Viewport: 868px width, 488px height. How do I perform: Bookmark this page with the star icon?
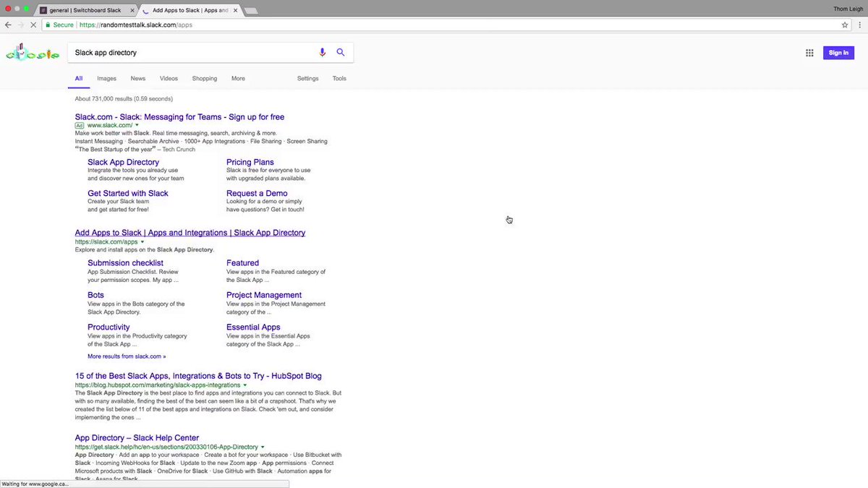(x=844, y=25)
